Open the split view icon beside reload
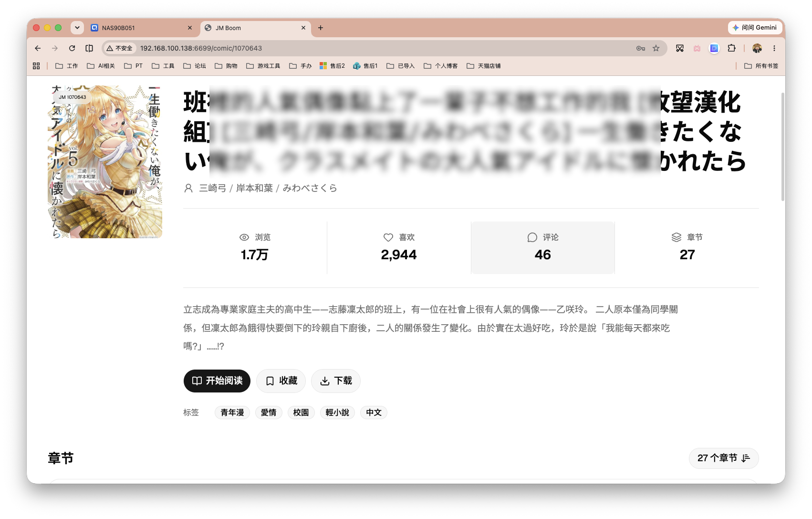This screenshot has width=812, height=519. click(x=89, y=48)
